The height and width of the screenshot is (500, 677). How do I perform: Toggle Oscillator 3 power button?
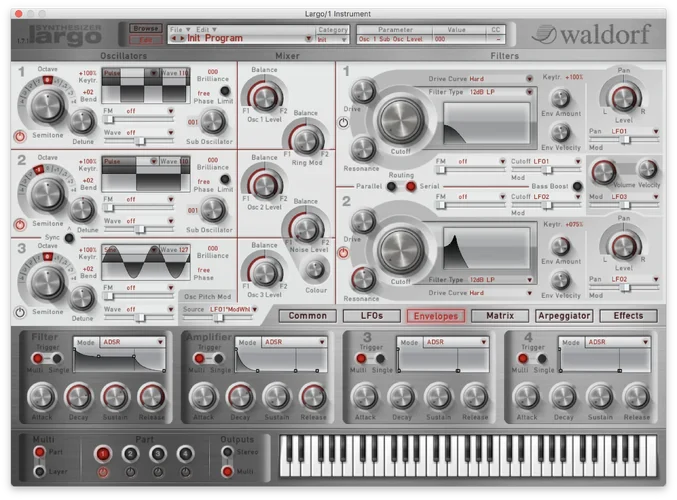(x=20, y=312)
